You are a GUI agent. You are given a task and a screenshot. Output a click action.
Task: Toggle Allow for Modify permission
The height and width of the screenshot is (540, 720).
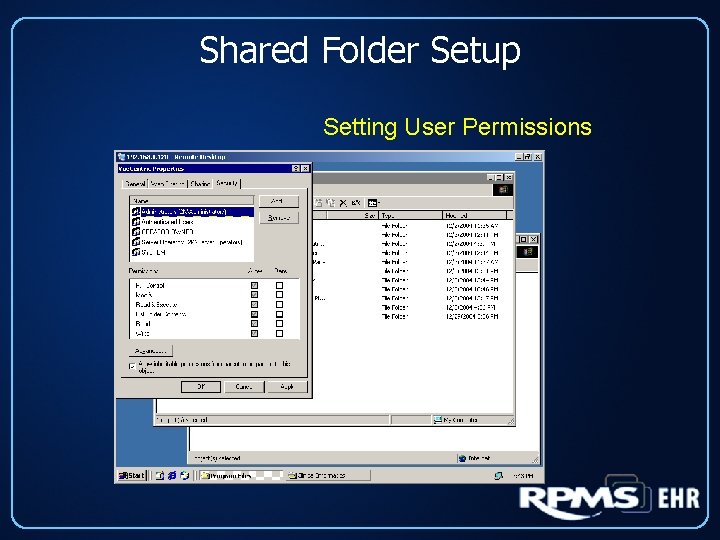254,295
